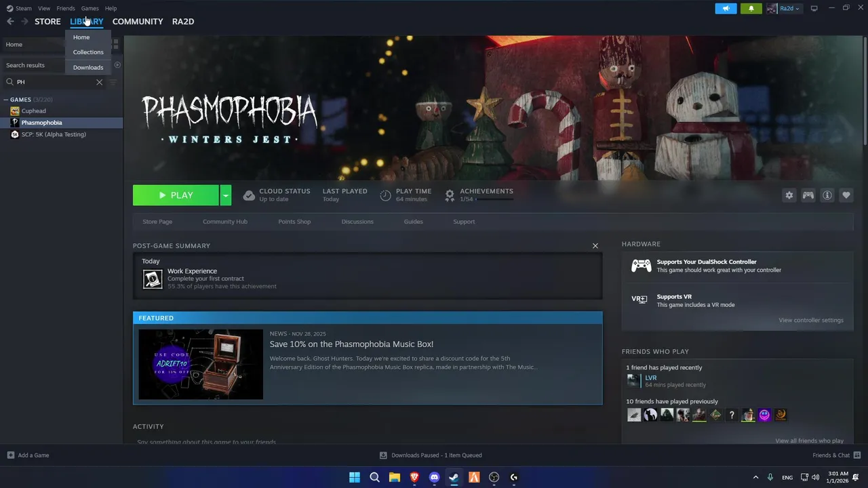Show hidden system tray icons chevron
868x488 pixels.
click(x=755, y=477)
